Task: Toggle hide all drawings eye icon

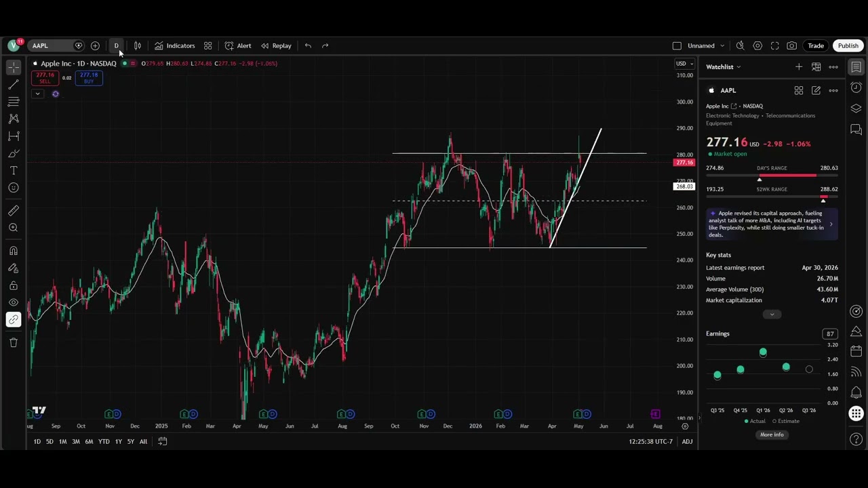Action: 14,302
